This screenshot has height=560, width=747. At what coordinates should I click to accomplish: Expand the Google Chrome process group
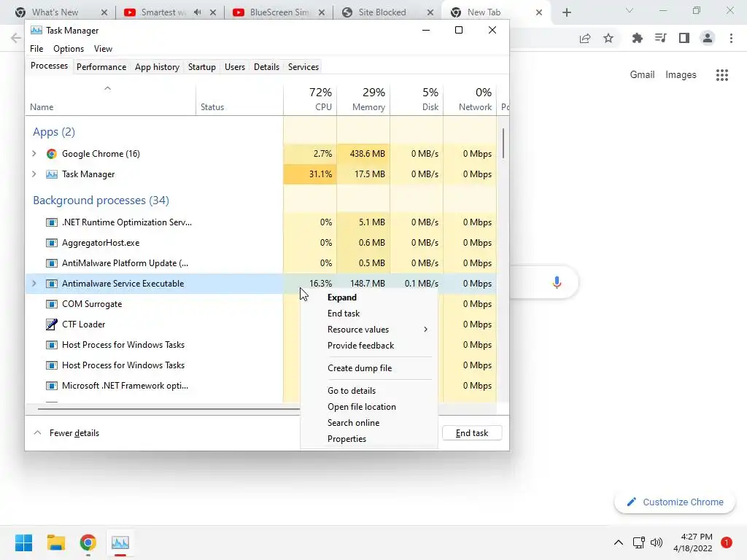coord(34,153)
